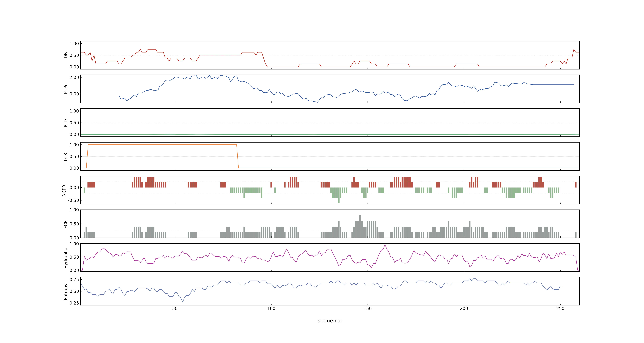Click the "0.00" tick on the Pi-Pi axis

(x=74, y=94)
